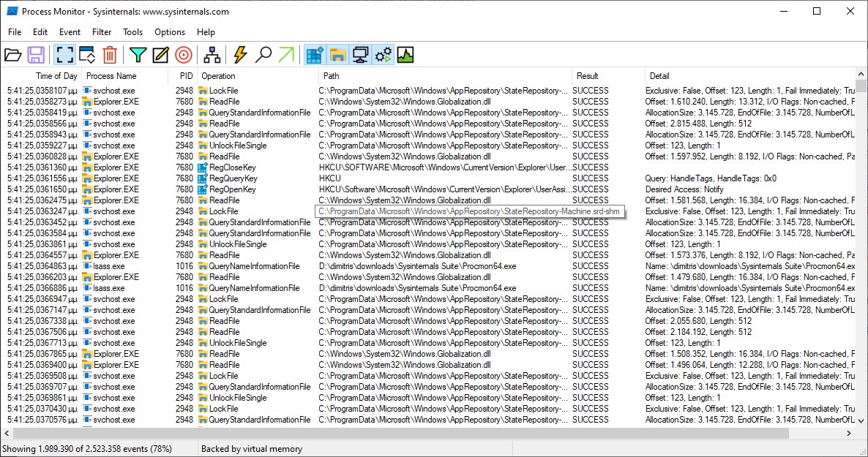Select the 5:41:25,0364863 lsass.exe row
Viewport: 868px width, 457px height.
click(428, 266)
